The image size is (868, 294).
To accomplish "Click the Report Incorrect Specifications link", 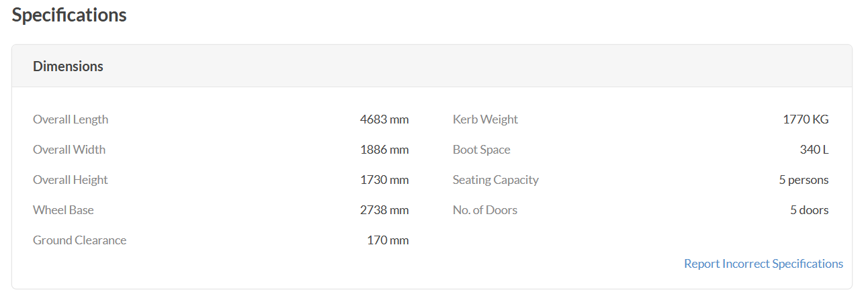I will (x=763, y=264).
